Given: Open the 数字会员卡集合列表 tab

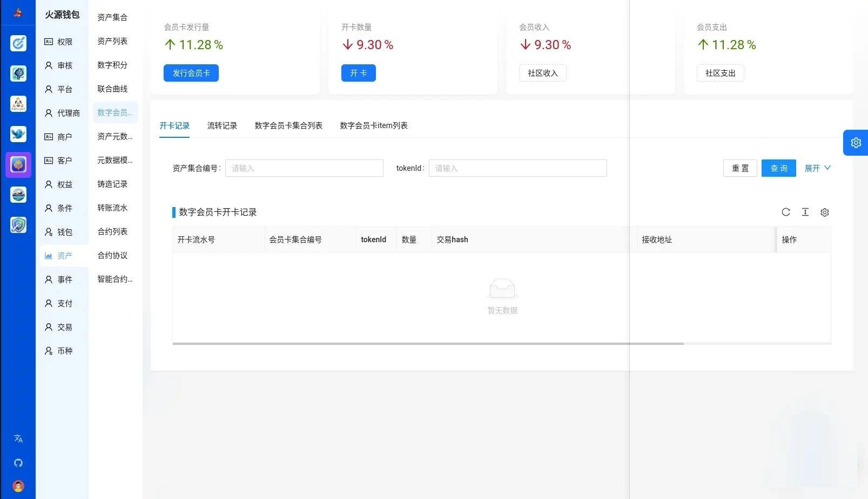Looking at the screenshot, I should [x=288, y=125].
